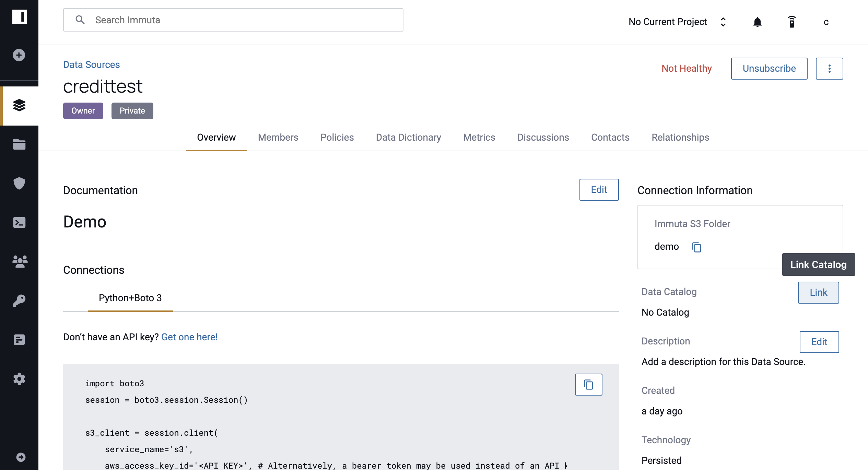
Task: Open the three-dot more actions menu
Action: point(829,69)
